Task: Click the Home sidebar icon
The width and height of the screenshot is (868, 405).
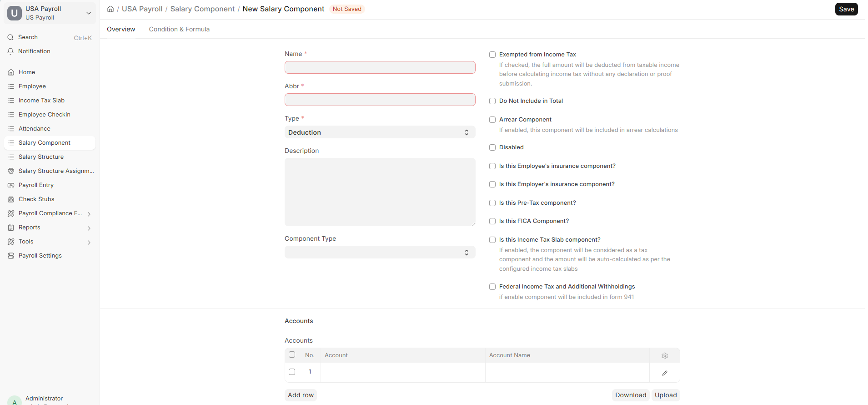Action: [x=11, y=72]
